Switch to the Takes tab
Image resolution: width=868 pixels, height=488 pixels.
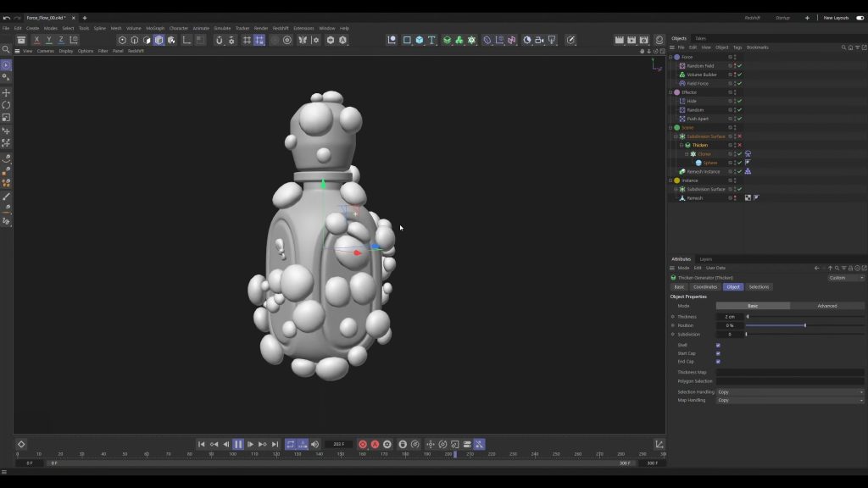click(x=700, y=39)
